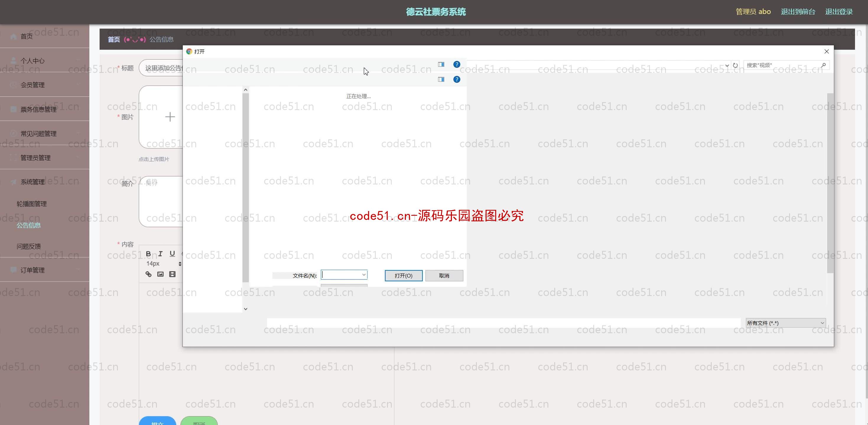868x425 pixels.
Task: Expand the address bar history dropdown arrow
Action: (x=727, y=65)
